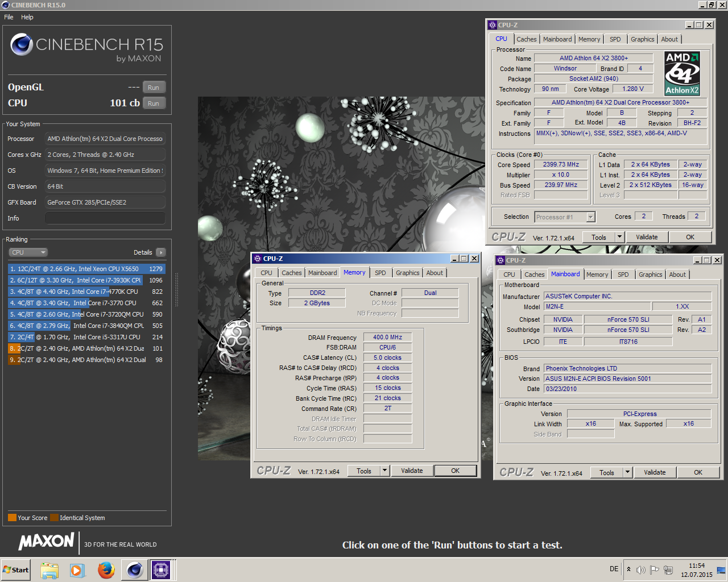Screen dimensions: 728x582
Task: Switch to Memory tab in CPU window
Action: (x=589, y=39)
